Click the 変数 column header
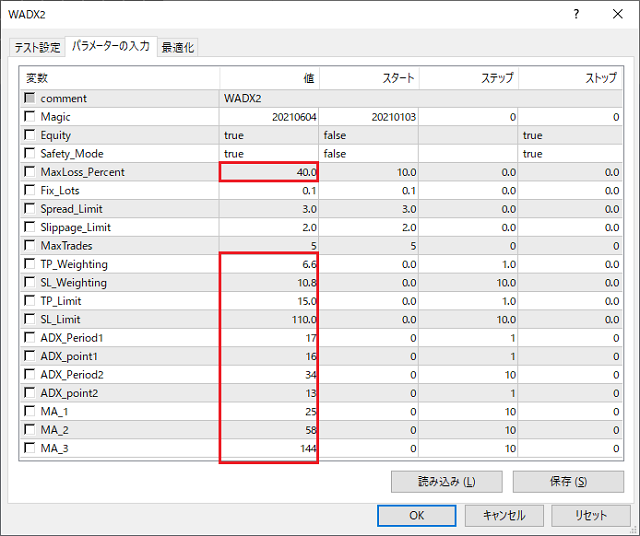 tap(120, 78)
